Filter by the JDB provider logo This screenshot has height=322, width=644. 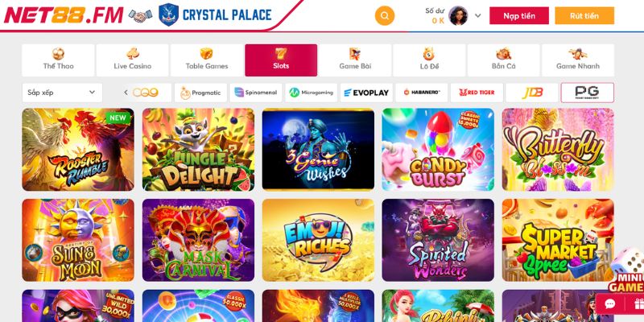pos(532,93)
